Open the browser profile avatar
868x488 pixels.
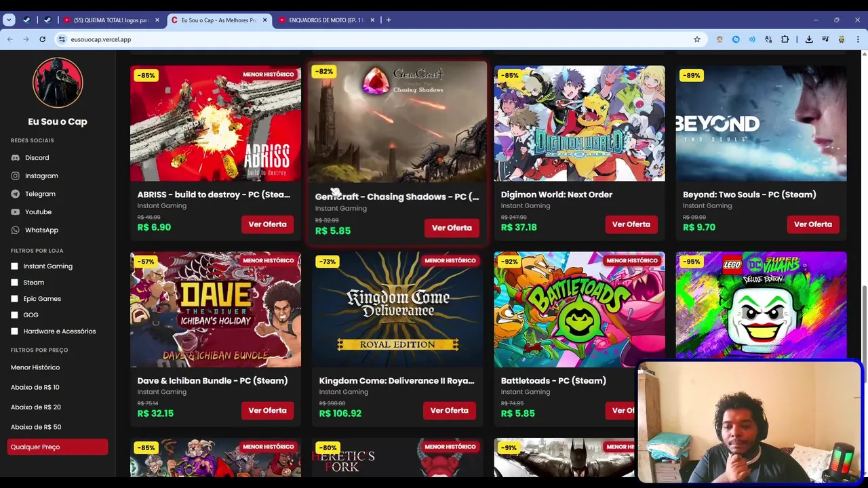tap(842, 39)
